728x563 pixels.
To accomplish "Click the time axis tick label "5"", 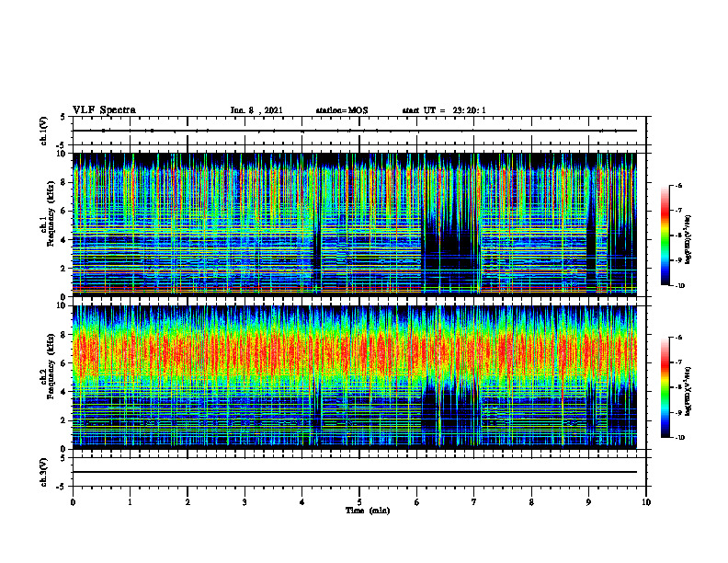I will coord(359,502).
